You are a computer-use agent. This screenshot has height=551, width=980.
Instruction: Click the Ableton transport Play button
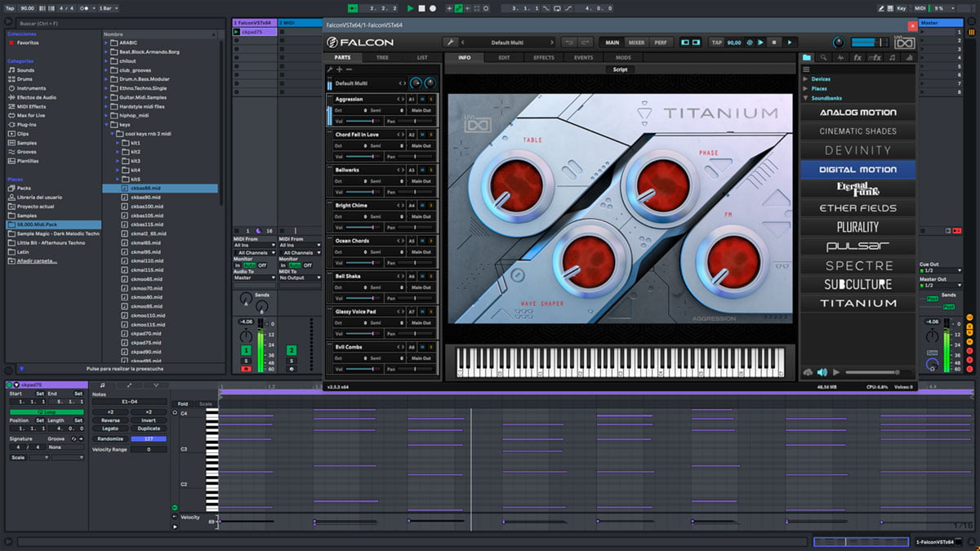click(410, 7)
